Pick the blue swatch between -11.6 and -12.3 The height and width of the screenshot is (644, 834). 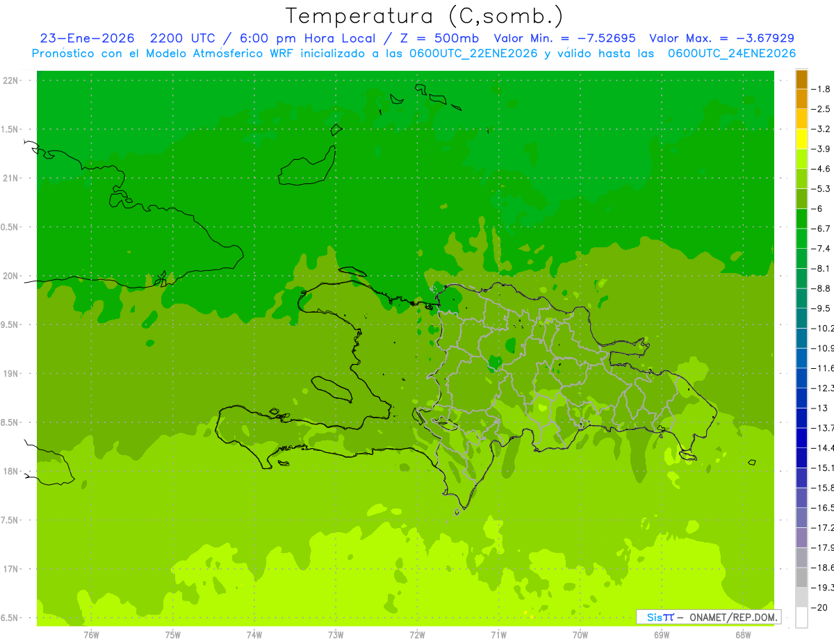click(x=801, y=378)
